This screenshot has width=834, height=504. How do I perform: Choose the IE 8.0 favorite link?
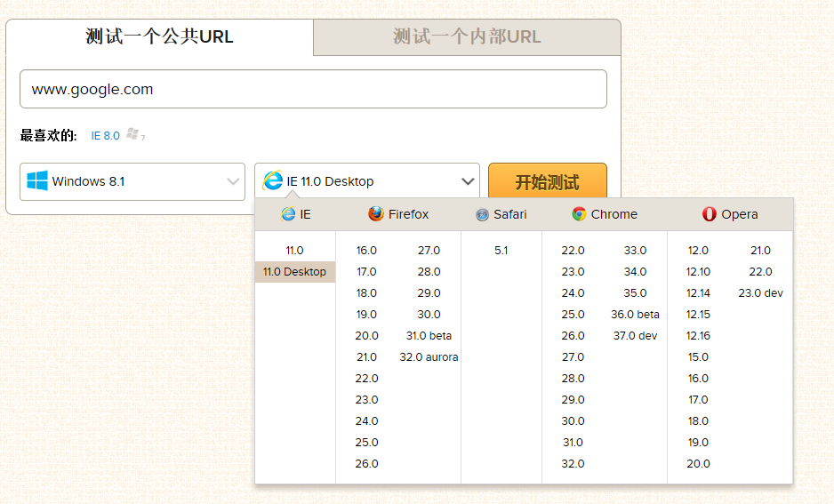coord(105,136)
